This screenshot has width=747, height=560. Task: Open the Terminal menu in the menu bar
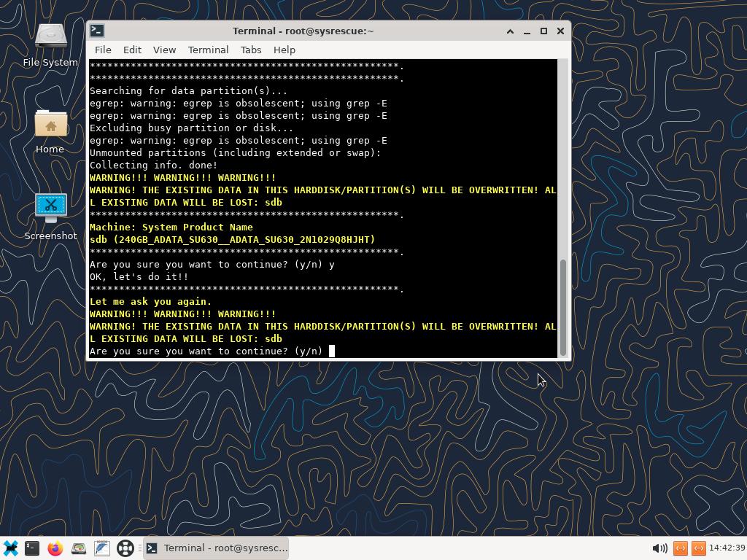208,50
